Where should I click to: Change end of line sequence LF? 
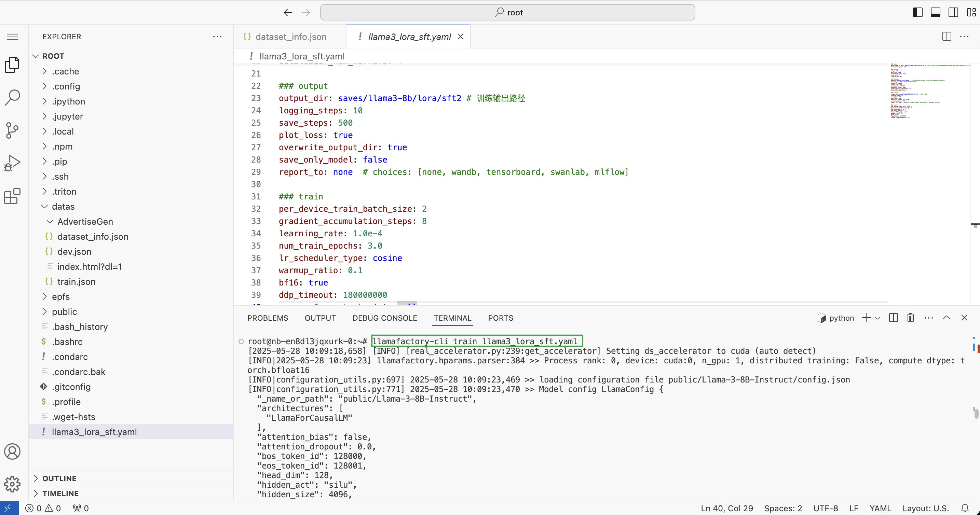[x=853, y=508]
